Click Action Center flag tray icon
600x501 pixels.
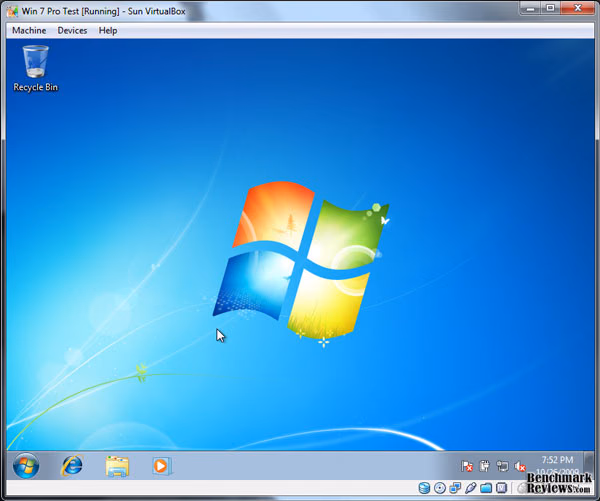466,466
